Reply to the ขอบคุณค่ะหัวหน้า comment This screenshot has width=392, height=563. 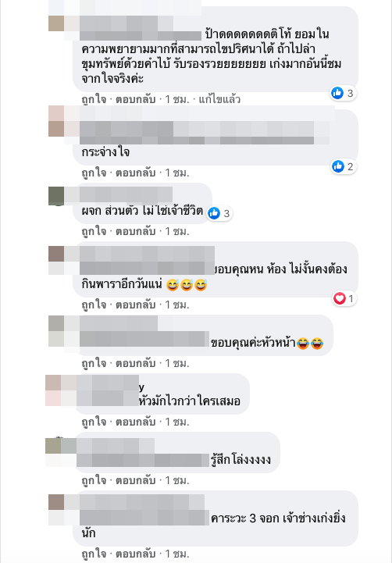[135, 363]
